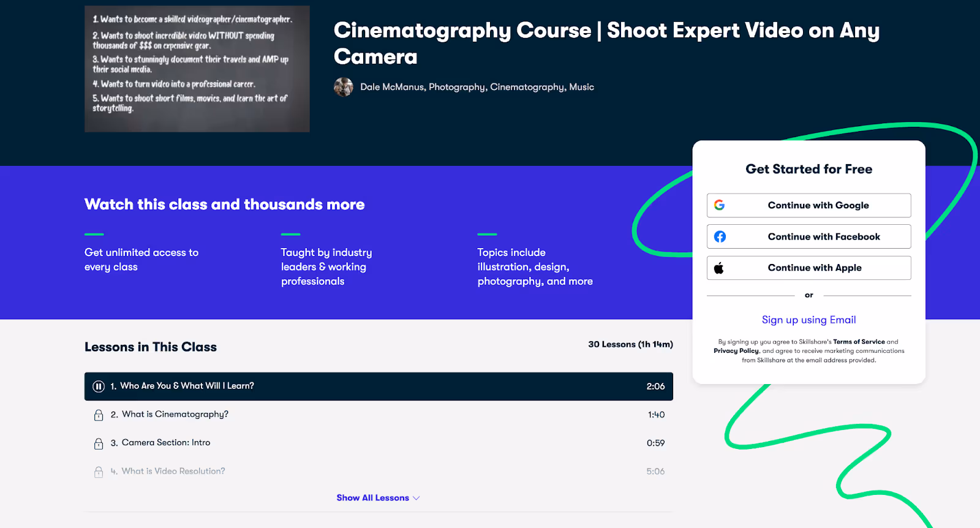Sign up using Email
Screen dimensions: 980x528
[809, 320]
